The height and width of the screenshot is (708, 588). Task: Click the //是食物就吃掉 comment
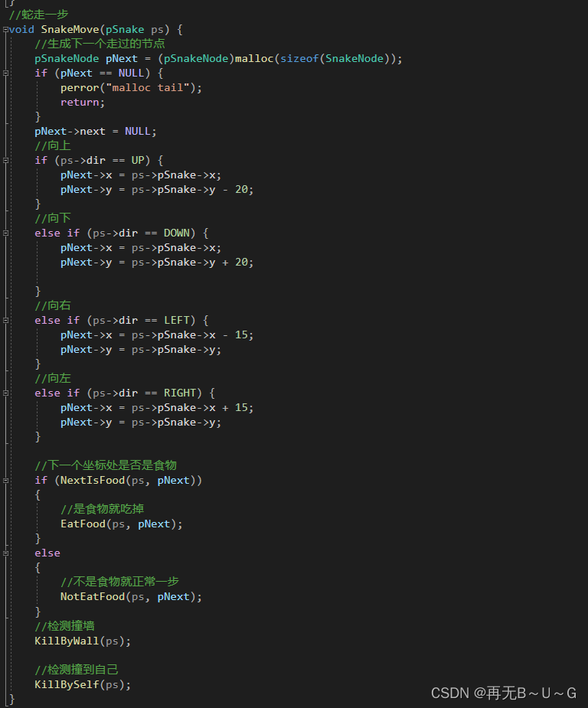pos(102,509)
